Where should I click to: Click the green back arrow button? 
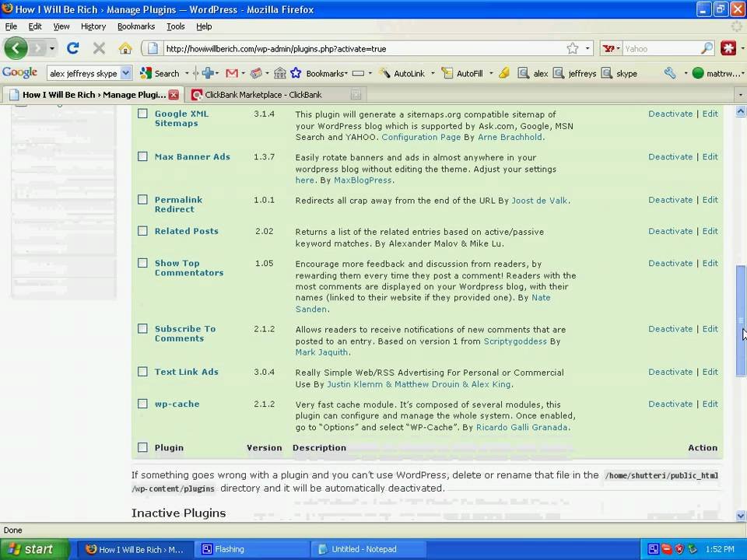(16, 48)
